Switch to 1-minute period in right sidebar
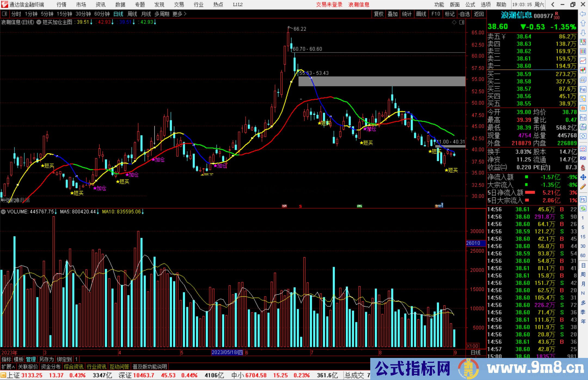588x380 pixels. [583, 218]
